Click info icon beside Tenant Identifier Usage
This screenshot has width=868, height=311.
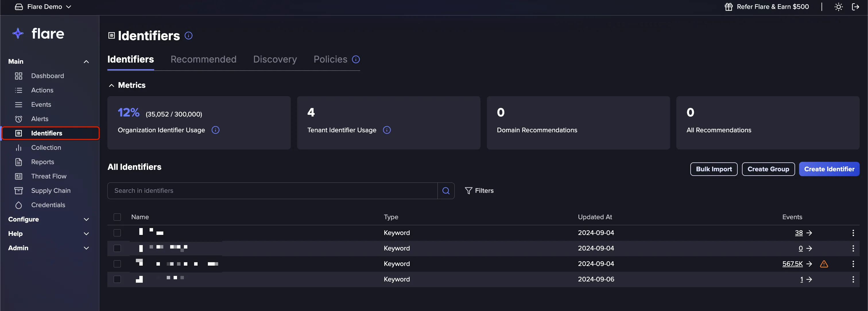pos(387,130)
